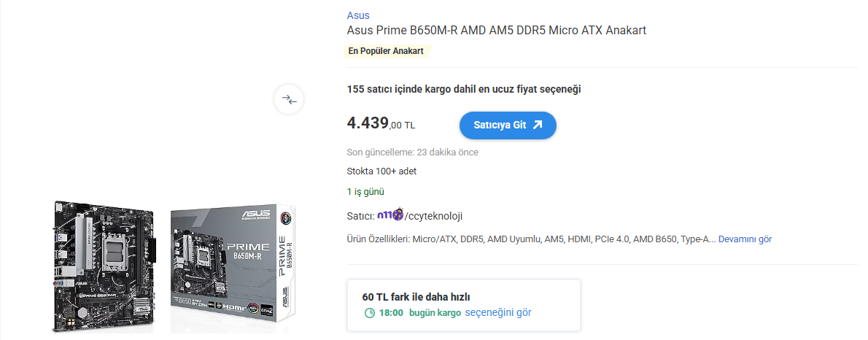
Task: Click the n11 seller logo
Action: (x=390, y=215)
